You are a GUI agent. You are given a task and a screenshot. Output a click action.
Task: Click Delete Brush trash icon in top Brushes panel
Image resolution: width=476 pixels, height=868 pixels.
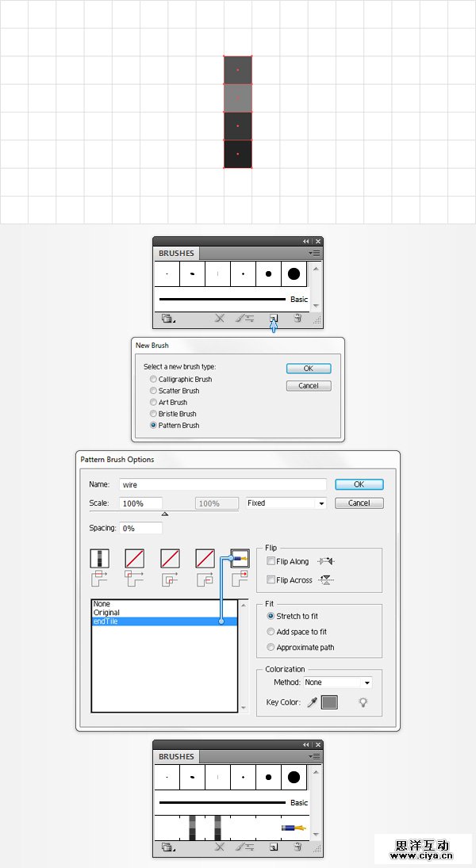point(297,319)
